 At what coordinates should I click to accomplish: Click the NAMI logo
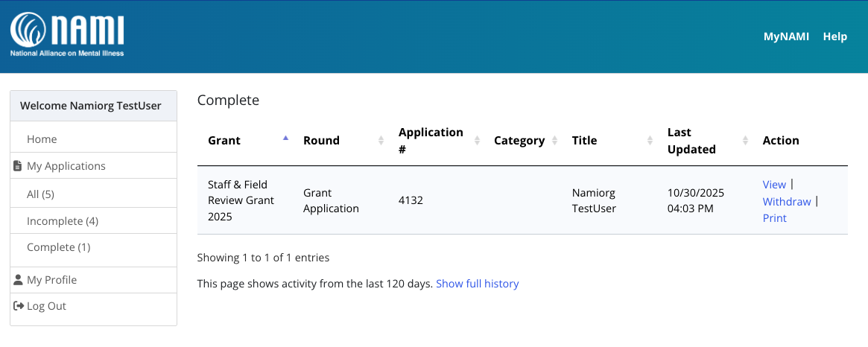pyautogui.click(x=67, y=34)
